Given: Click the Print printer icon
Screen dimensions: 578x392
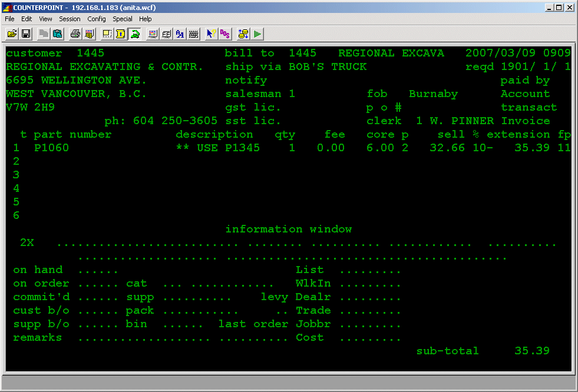Looking at the screenshot, I should coord(75,34).
